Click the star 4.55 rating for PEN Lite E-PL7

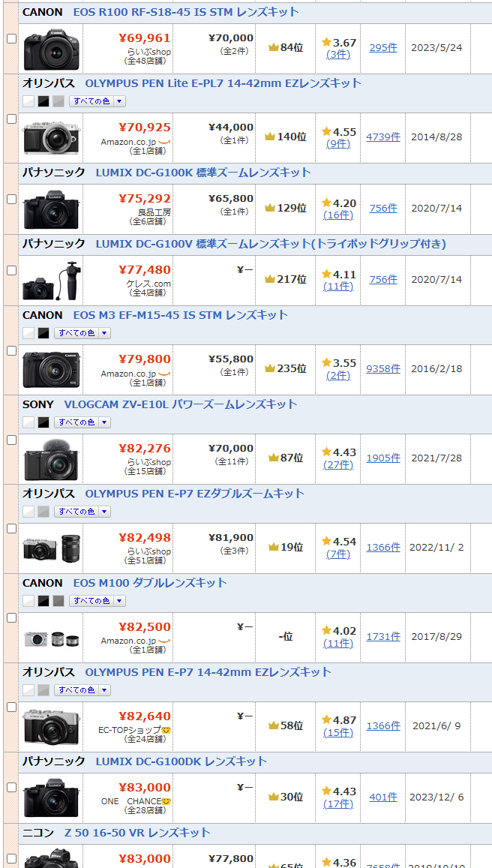[x=339, y=131]
